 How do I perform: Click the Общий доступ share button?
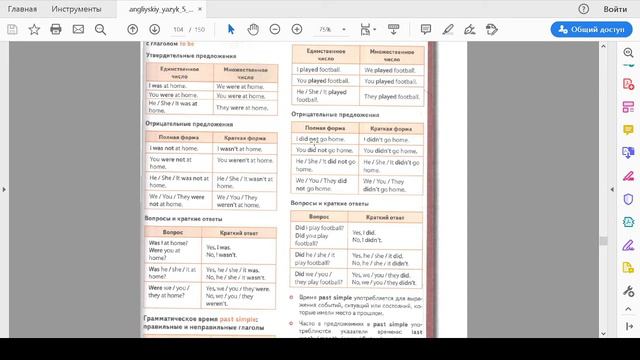pyautogui.click(x=591, y=29)
